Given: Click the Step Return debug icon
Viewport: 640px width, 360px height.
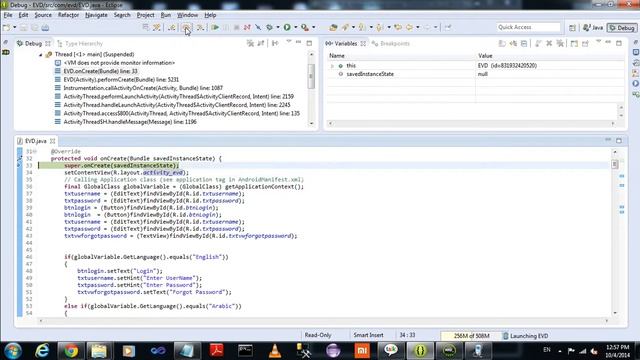Looking at the screenshot, I should click(x=200, y=27).
